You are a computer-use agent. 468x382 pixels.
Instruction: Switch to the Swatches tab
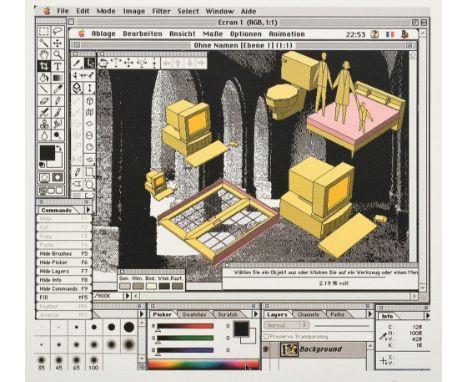pyautogui.click(x=195, y=314)
